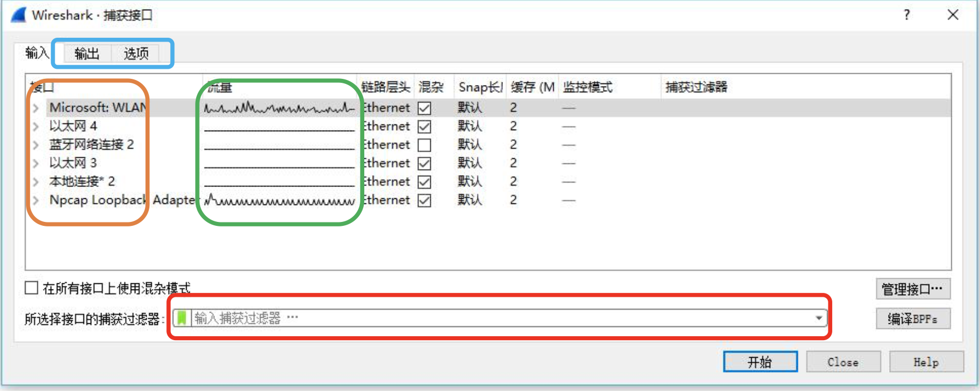Click the 输入捕获过滤器 input field
This screenshot has height=392, width=980.
point(500,318)
